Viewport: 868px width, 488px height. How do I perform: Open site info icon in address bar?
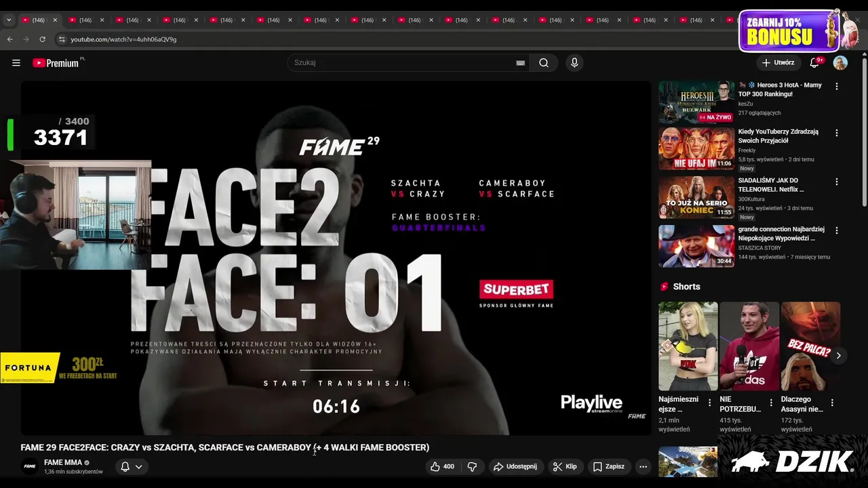pyautogui.click(x=62, y=39)
